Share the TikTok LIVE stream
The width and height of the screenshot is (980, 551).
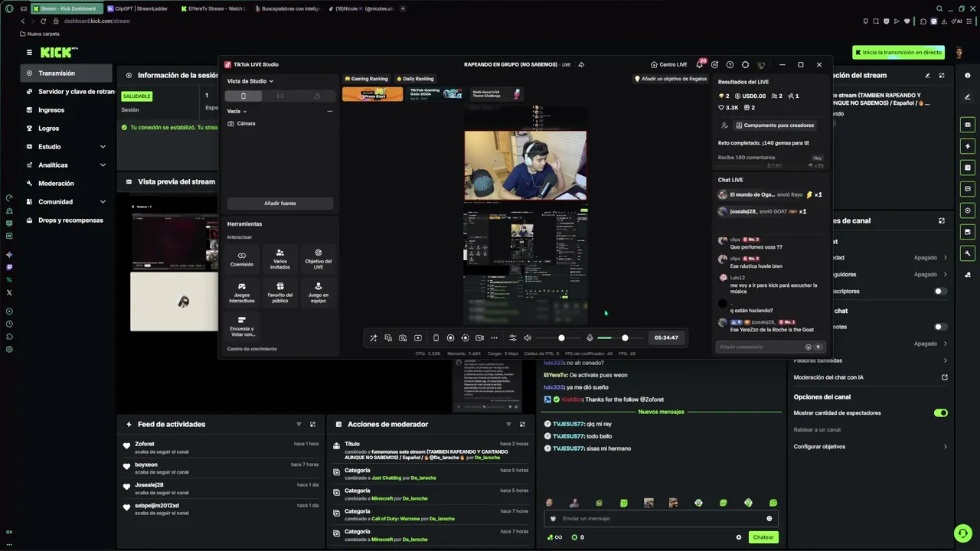coord(581,64)
